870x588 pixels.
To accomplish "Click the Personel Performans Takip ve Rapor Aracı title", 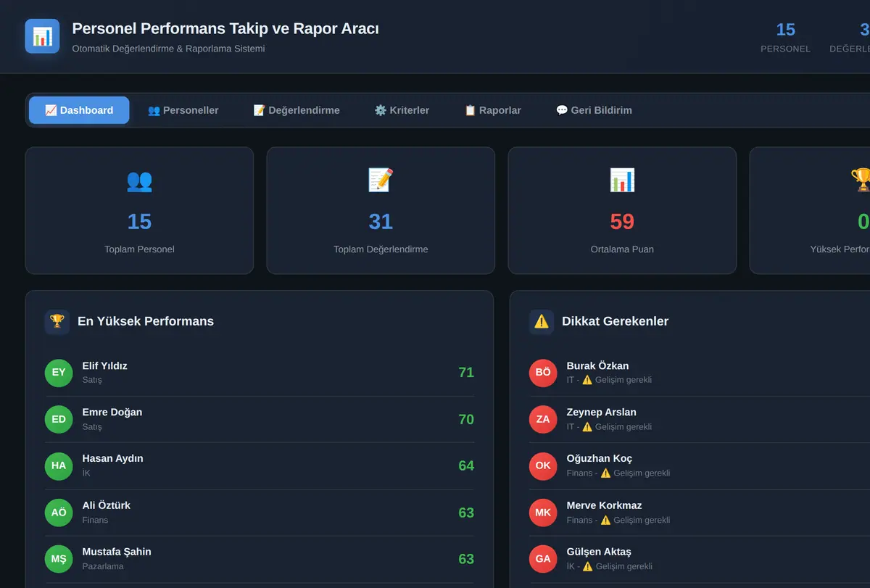I will [225, 29].
